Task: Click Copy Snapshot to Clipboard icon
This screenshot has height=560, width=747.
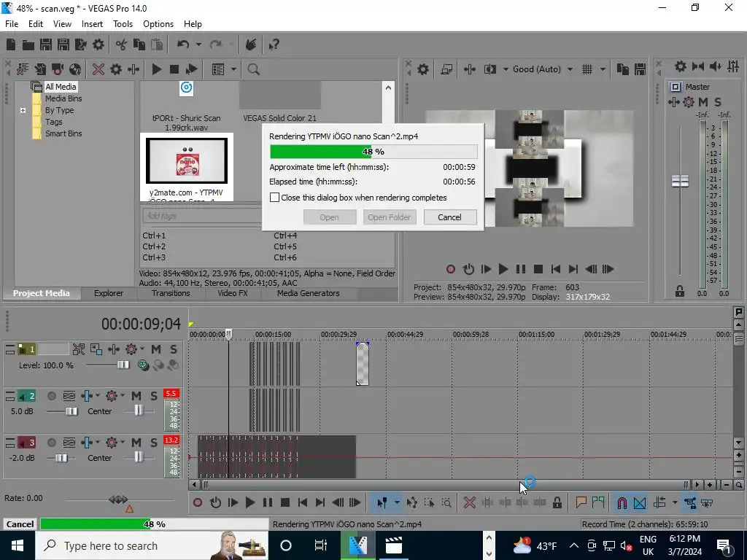Action: [623, 69]
